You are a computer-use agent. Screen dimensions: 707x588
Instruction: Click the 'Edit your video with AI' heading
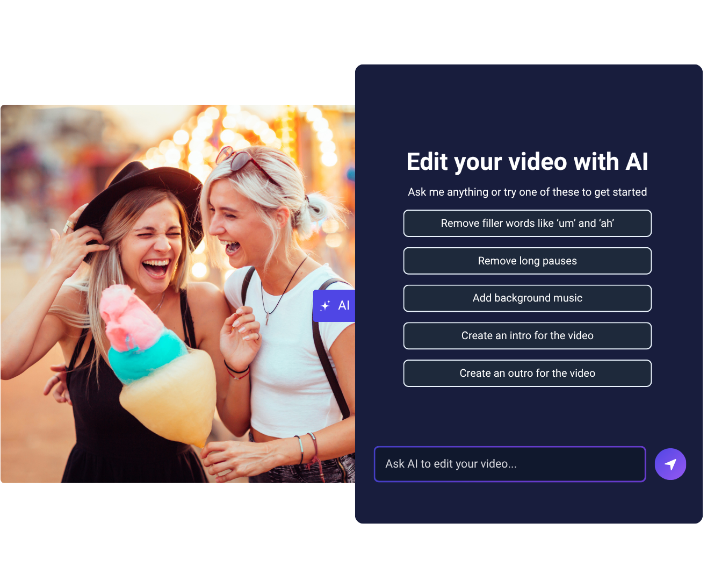527,162
